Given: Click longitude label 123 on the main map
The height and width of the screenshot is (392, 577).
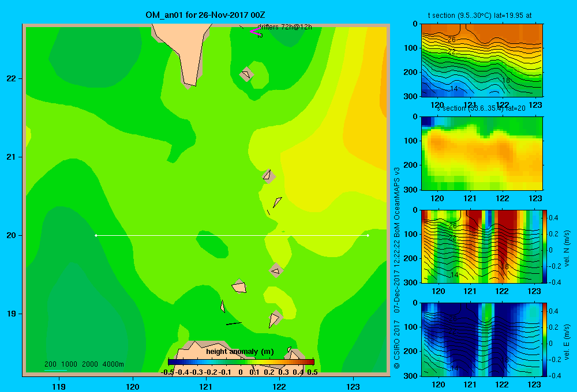Looking at the screenshot, I should click(x=353, y=386).
